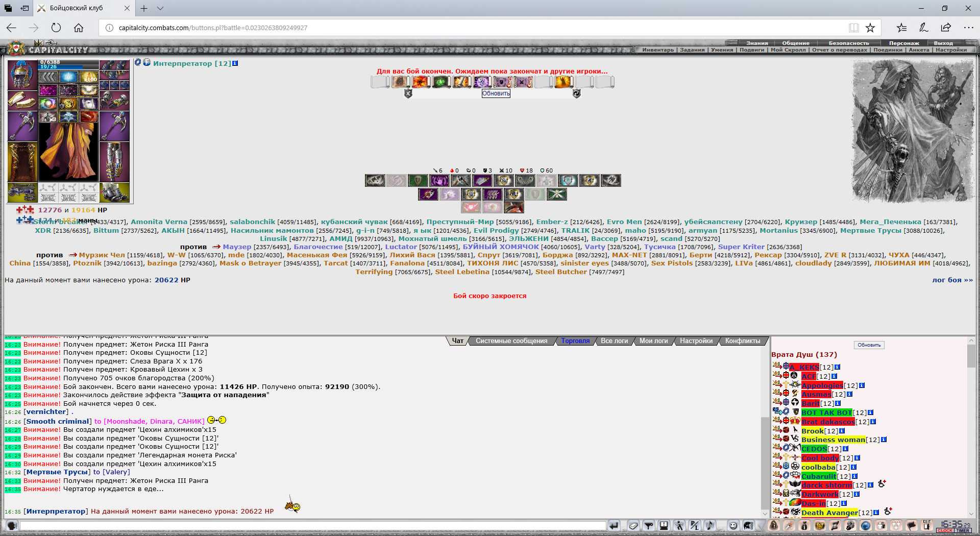Open Инвентарь from the submenu
Screen dimensions: 980x536
click(658, 50)
